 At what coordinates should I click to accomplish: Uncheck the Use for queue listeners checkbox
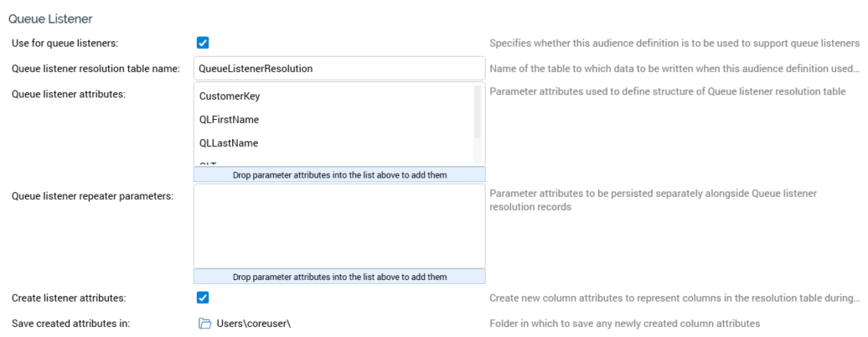pyautogui.click(x=203, y=43)
